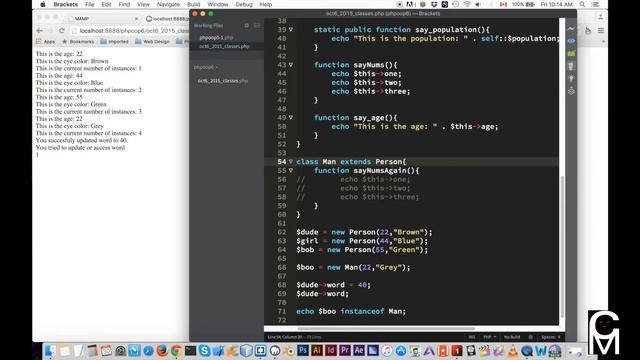Image resolution: width=640 pixels, height=360 pixels.
Task: Collapse class Man at line 54
Action: (x=291, y=162)
